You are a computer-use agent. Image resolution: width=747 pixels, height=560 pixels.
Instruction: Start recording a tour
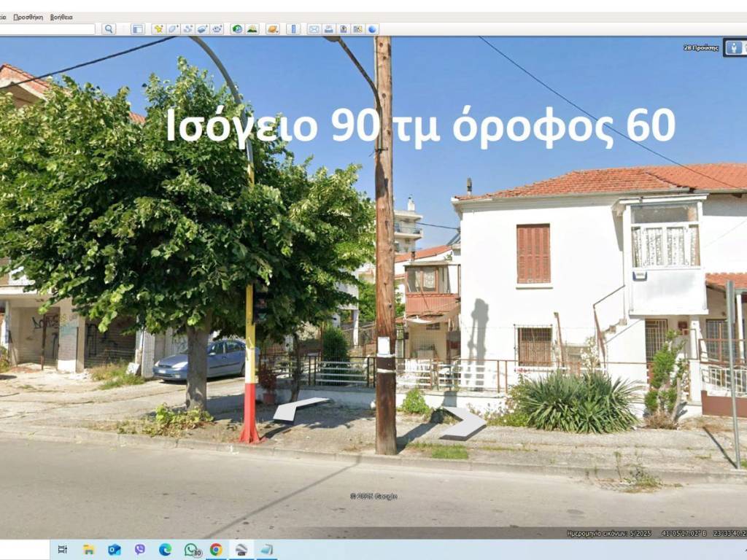click(x=217, y=29)
